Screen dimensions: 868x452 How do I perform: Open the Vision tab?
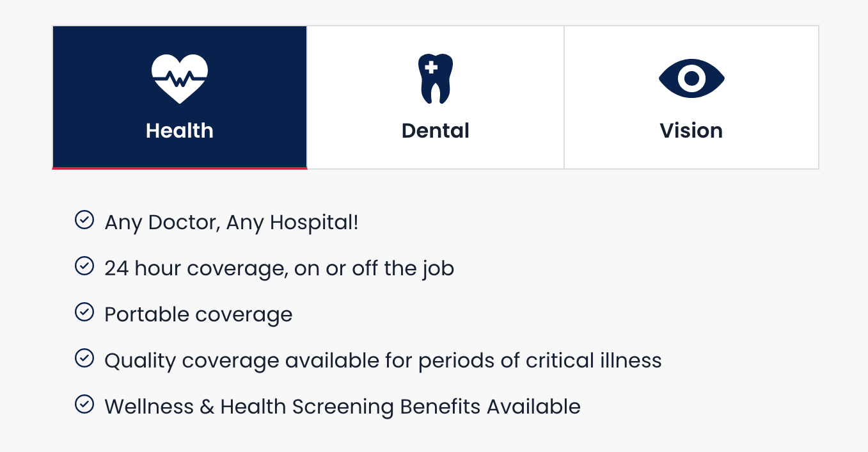691,131
